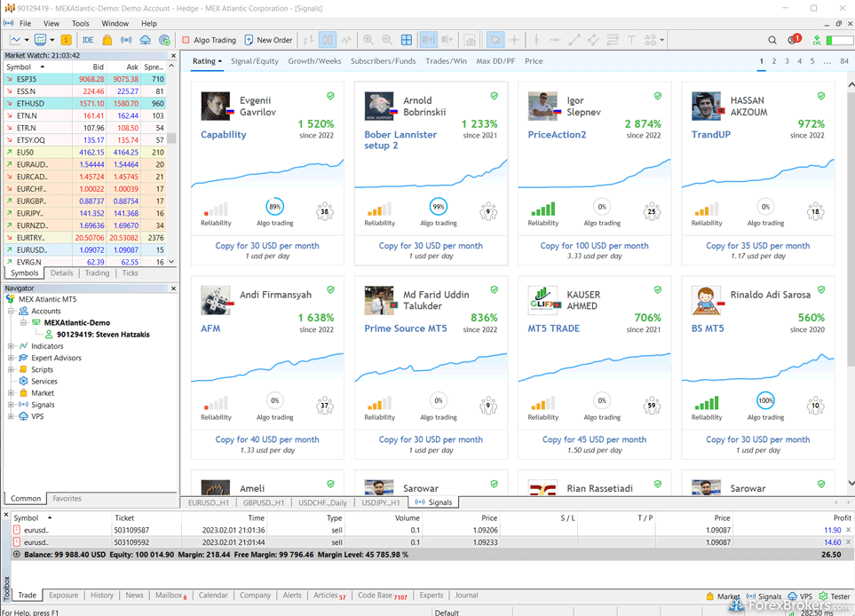Expand the Market node in Navigator
Image resolution: width=855 pixels, height=616 pixels.
[11, 393]
